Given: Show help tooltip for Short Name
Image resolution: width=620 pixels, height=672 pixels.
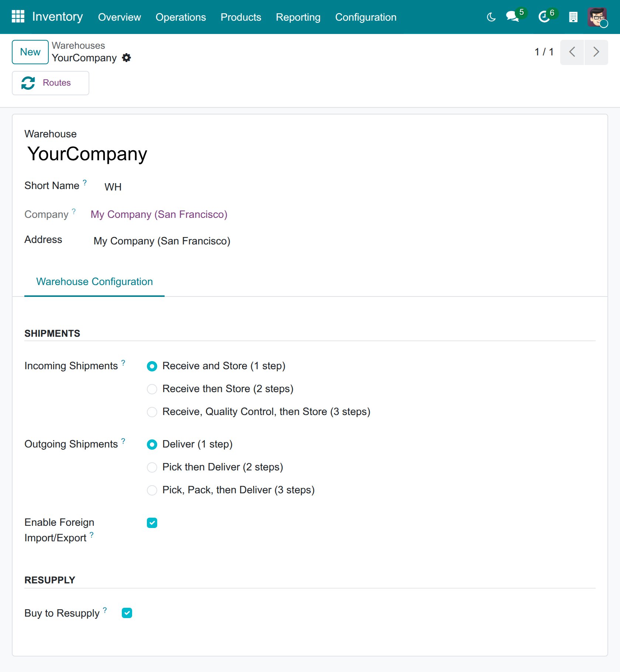Looking at the screenshot, I should (x=85, y=183).
